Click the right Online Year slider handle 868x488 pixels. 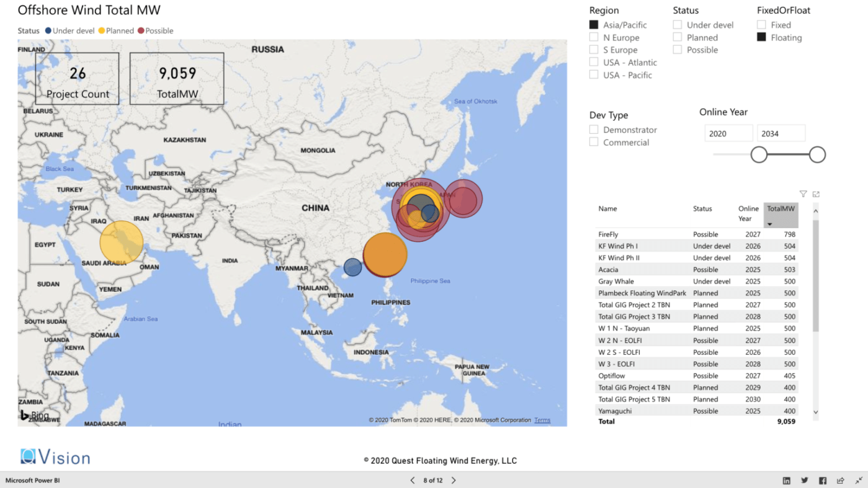coord(817,154)
